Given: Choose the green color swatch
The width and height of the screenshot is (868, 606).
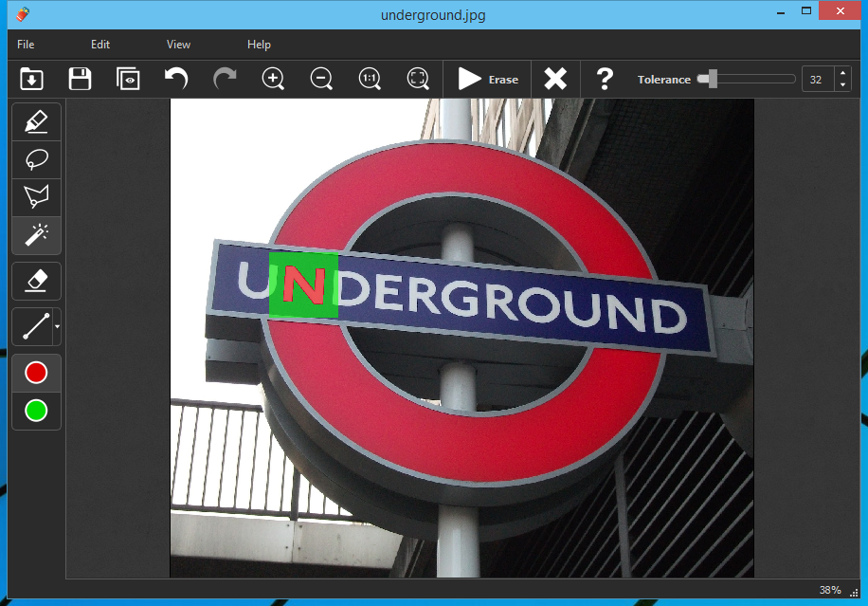Looking at the screenshot, I should coord(36,411).
